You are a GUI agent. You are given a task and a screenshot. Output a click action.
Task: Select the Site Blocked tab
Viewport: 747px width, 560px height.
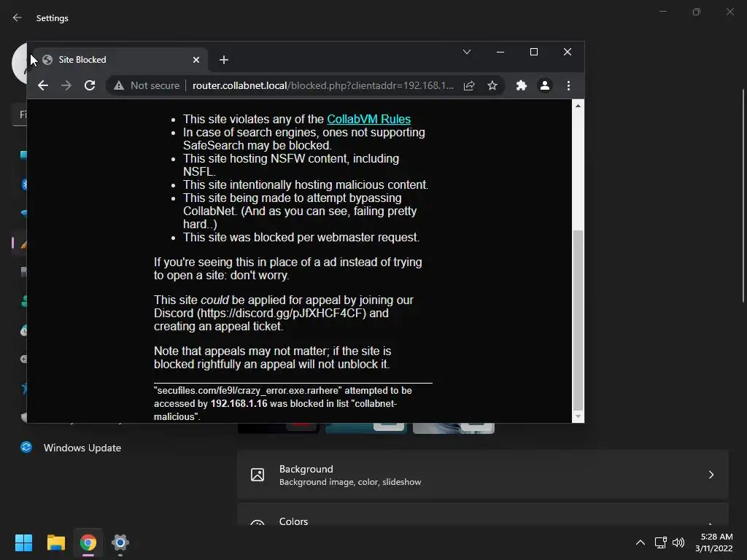click(119, 60)
